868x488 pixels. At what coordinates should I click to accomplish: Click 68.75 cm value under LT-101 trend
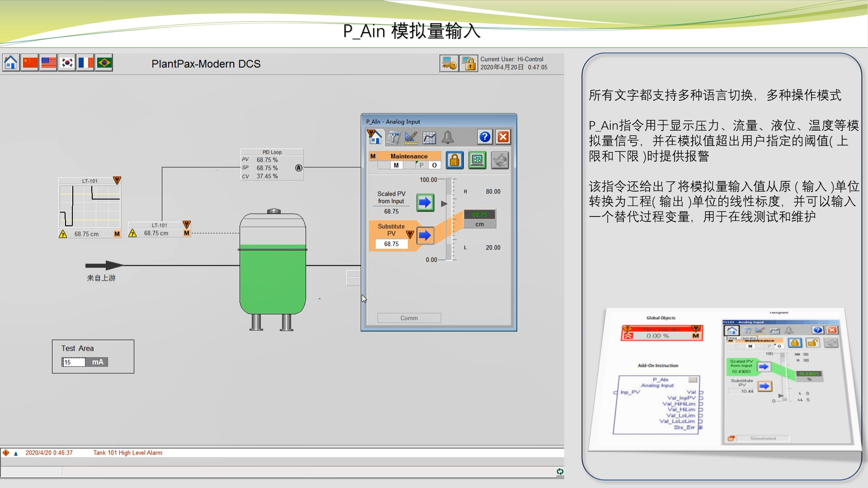tap(86, 234)
